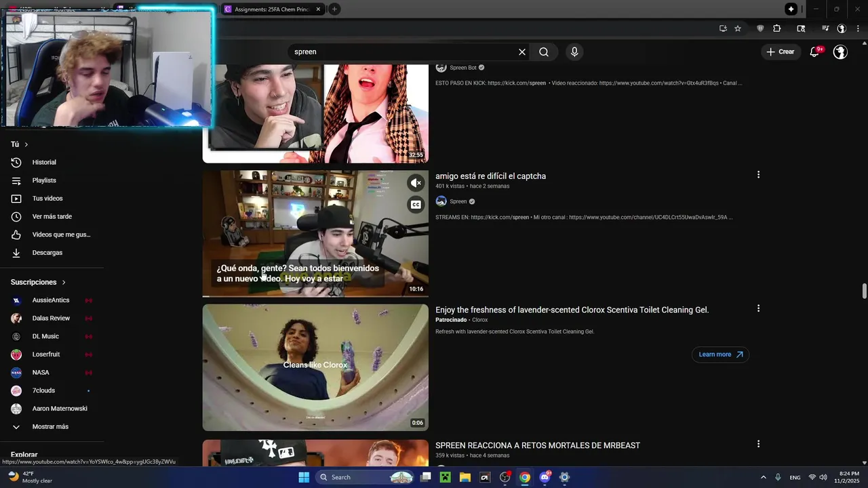Unmute the captcha video preview

tap(416, 183)
